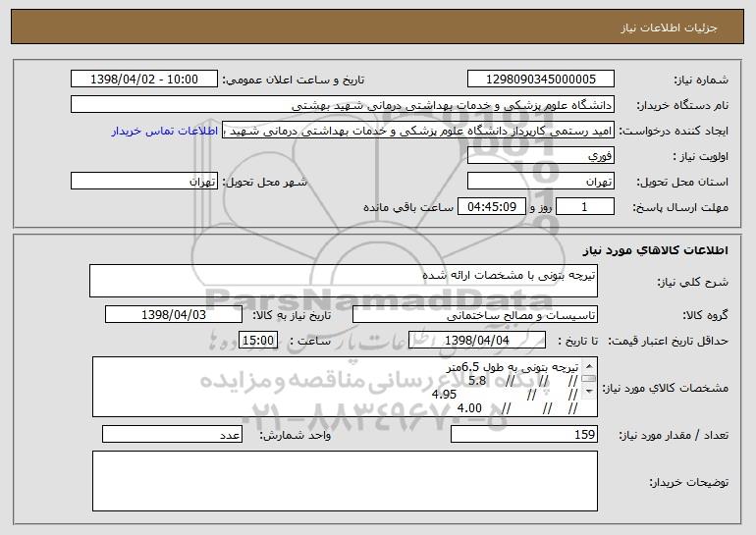The image size is (756, 535).
Task: Click the label توضیحات خریدار
Action: coord(689,482)
